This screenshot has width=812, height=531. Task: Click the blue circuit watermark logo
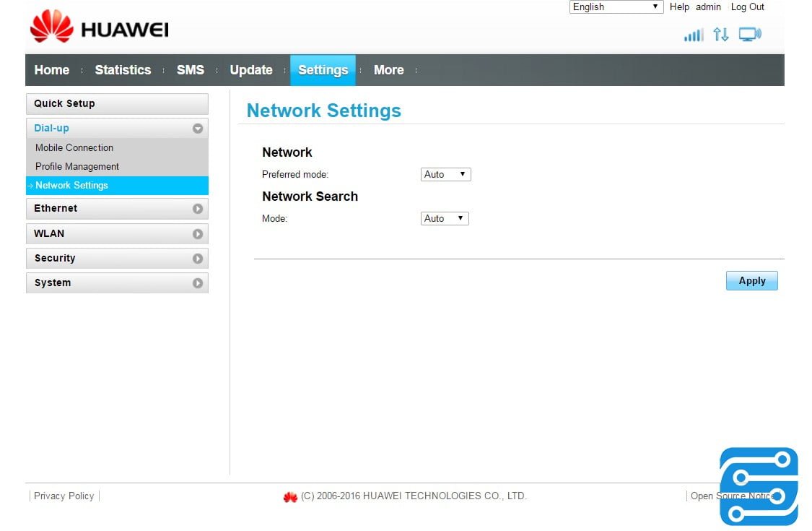[759, 486]
